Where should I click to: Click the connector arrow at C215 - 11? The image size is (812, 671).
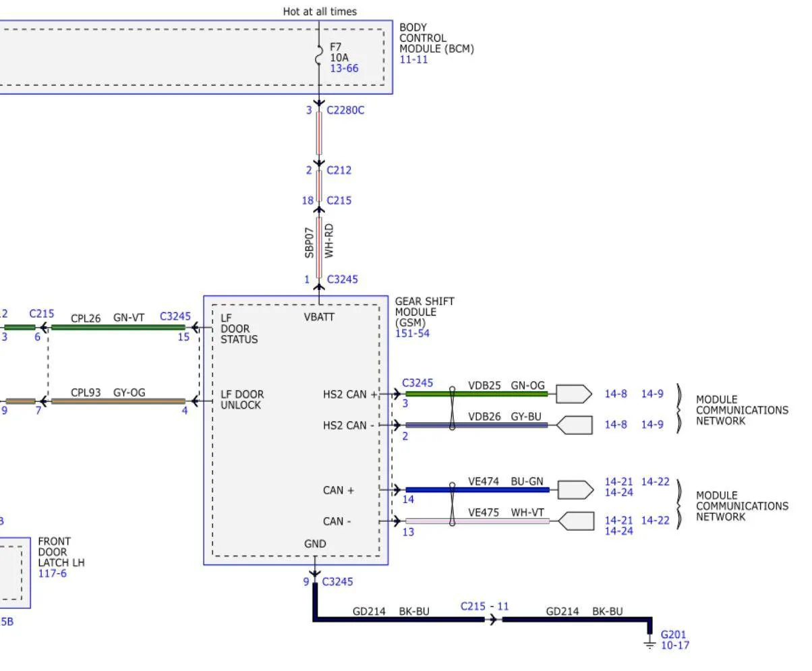(493, 619)
